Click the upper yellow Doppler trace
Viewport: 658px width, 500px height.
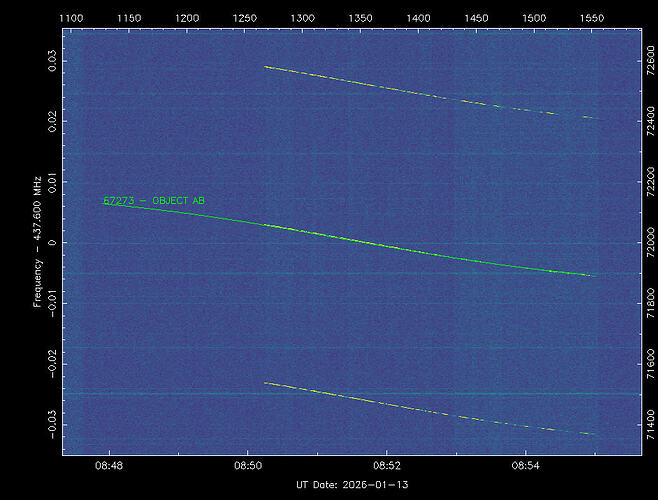tap(400, 89)
